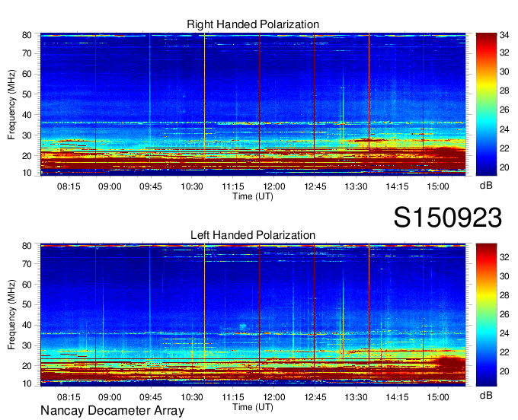Click 12:45 time tick on Left Handed plot
518x420 pixels.
click(x=315, y=397)
